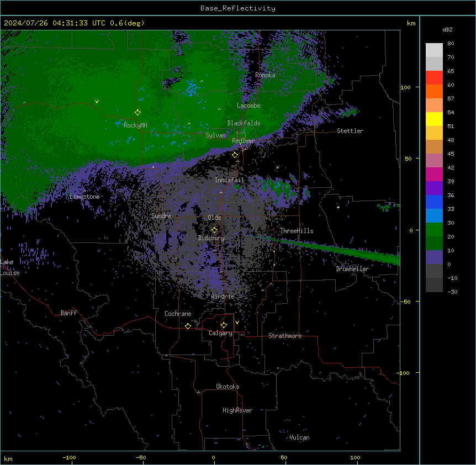476x465 pixels.
Task: Pick the light gray 70 dBZ legend color
Action: pyautogui.click(x=434, y=50)
